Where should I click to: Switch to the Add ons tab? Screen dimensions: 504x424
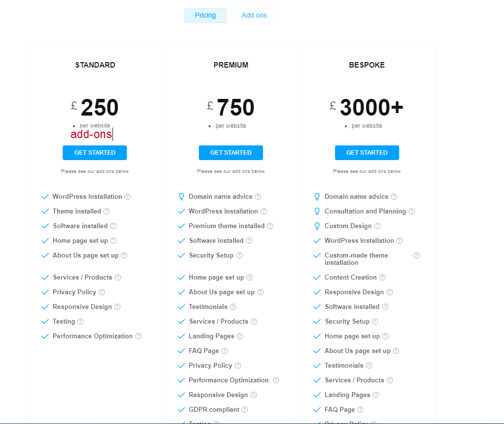(254, 15)
